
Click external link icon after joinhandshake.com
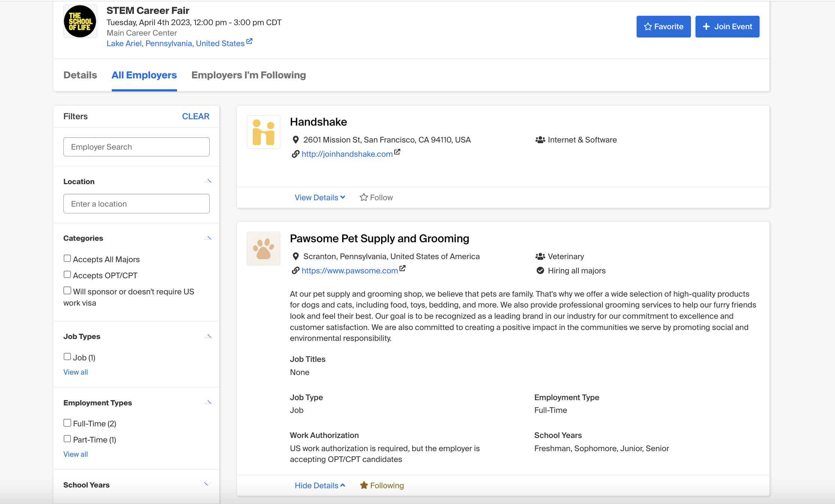tap(397, 152)
